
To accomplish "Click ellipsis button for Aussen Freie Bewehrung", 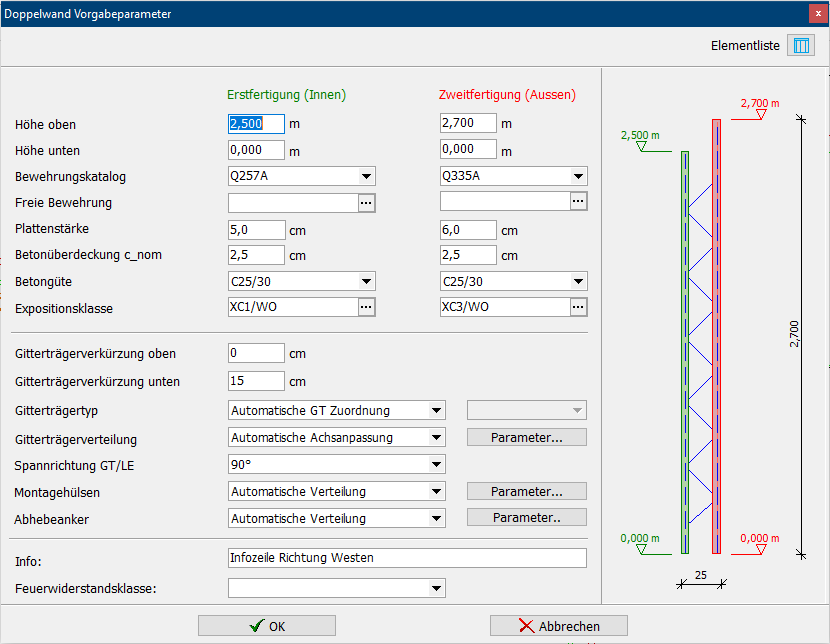I will tap(579, 202).
